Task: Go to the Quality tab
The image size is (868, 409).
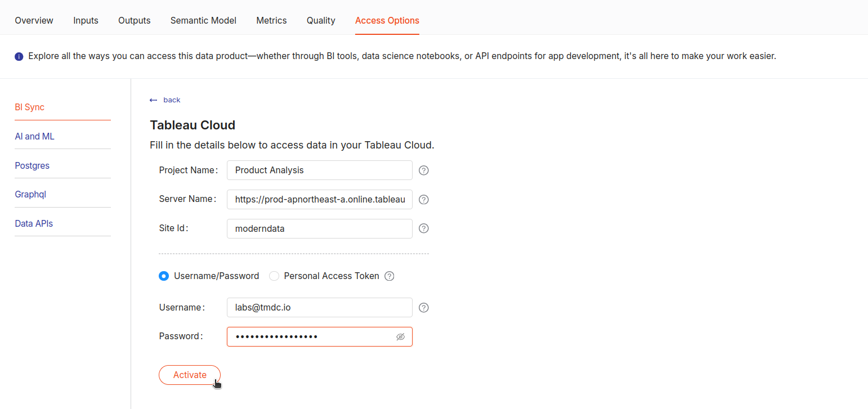Action: (321, 20)
